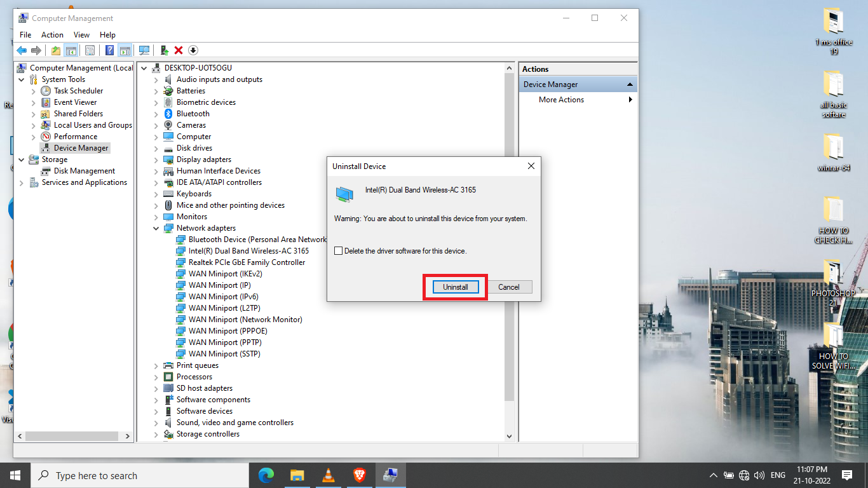This screenshot has height=488, width=868.
Task: Expand Cameras device category
Action: [156, 125]
